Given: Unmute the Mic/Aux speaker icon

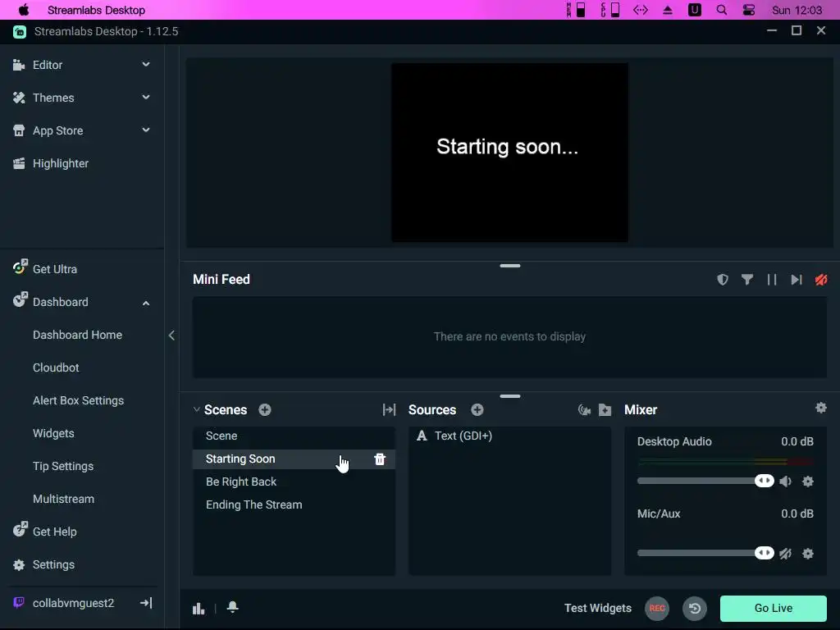Looking at the screenshot, I should coord(785,554).
